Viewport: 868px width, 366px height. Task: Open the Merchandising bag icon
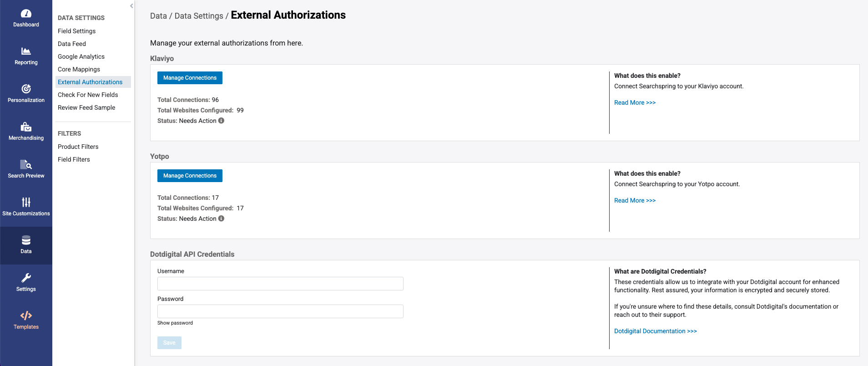26,127
